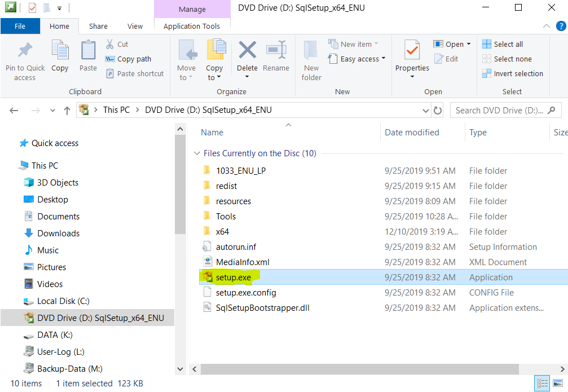Switch to the View ribbon tab
The width and height of the screenshot is (568, 392).
tap(135, 26)
